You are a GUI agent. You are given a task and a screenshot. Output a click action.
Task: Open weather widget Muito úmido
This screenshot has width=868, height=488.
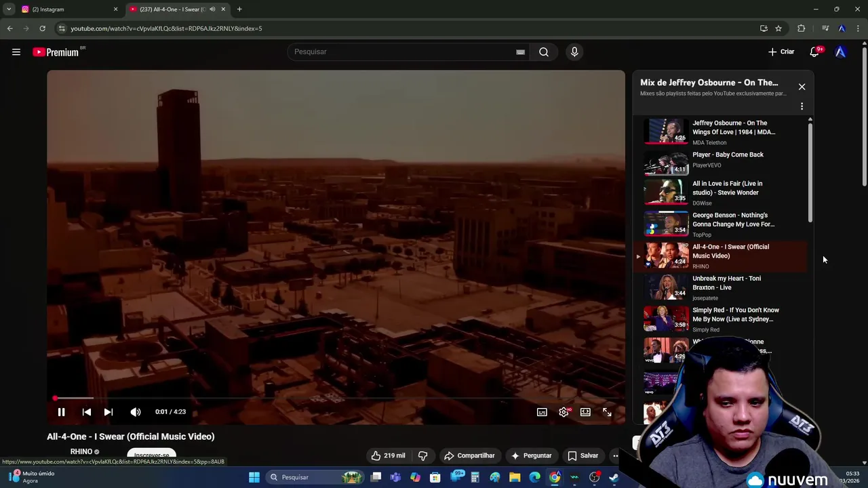(x=31, y=477)
